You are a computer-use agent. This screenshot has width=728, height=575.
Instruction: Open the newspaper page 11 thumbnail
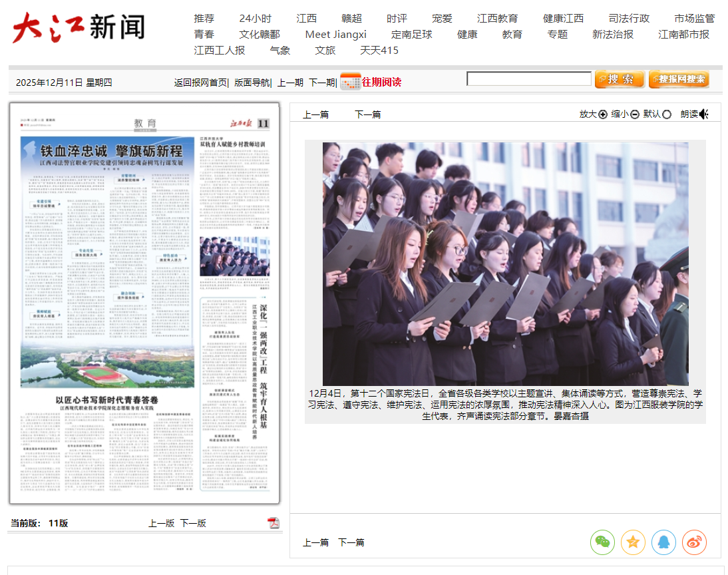tap(144, 303)
